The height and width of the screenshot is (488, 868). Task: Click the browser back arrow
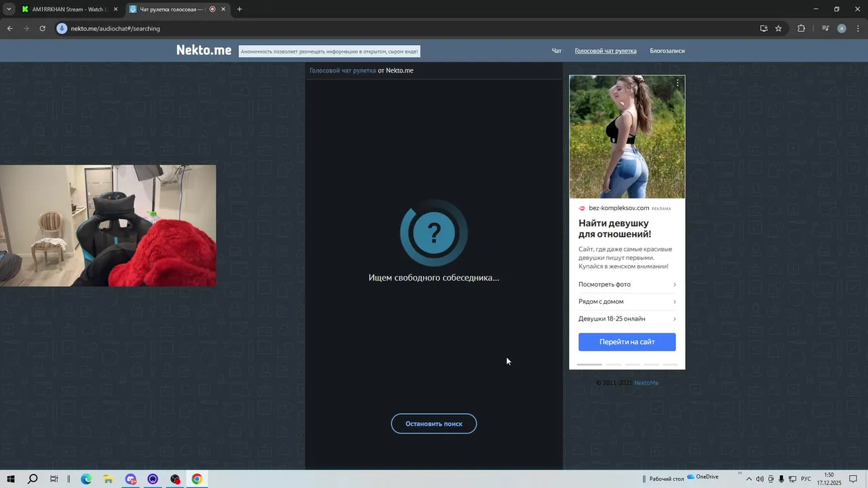point(9,28)
